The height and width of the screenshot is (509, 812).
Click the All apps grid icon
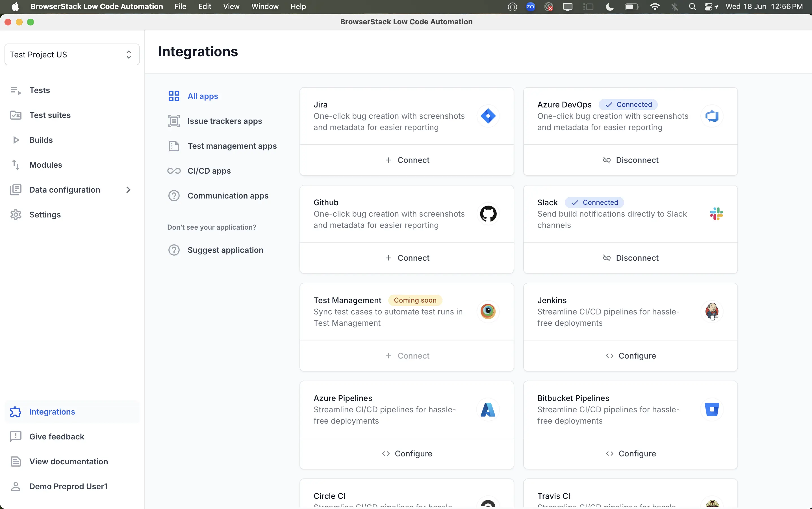[x=173, y=96]
